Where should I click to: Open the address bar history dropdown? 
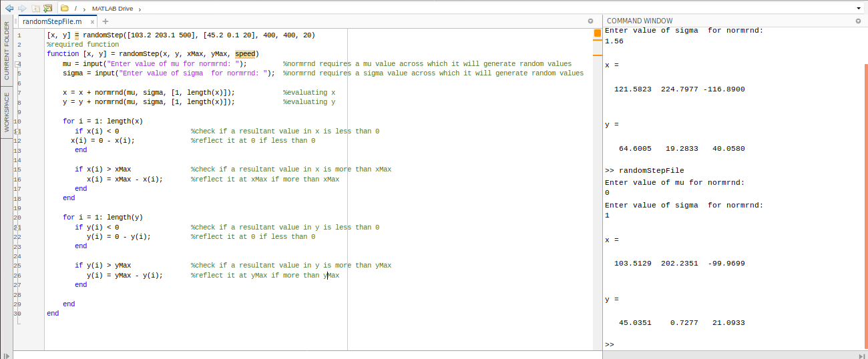(859, 8)
